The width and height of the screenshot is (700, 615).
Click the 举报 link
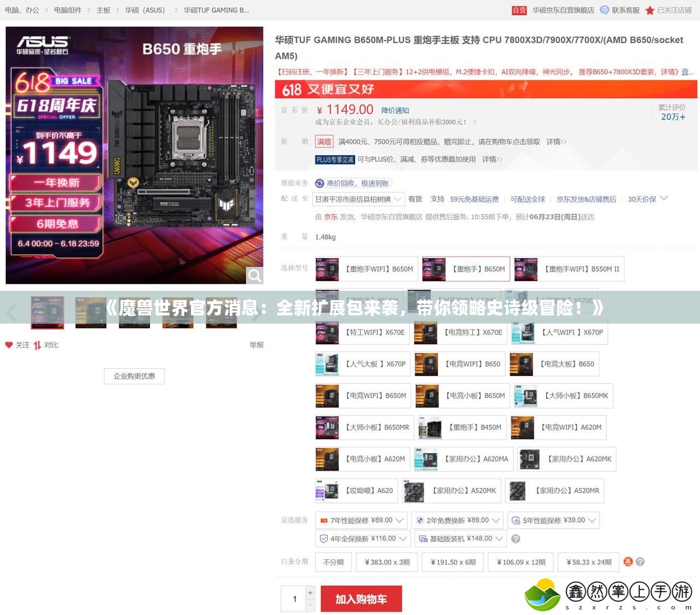pos(256,345)
